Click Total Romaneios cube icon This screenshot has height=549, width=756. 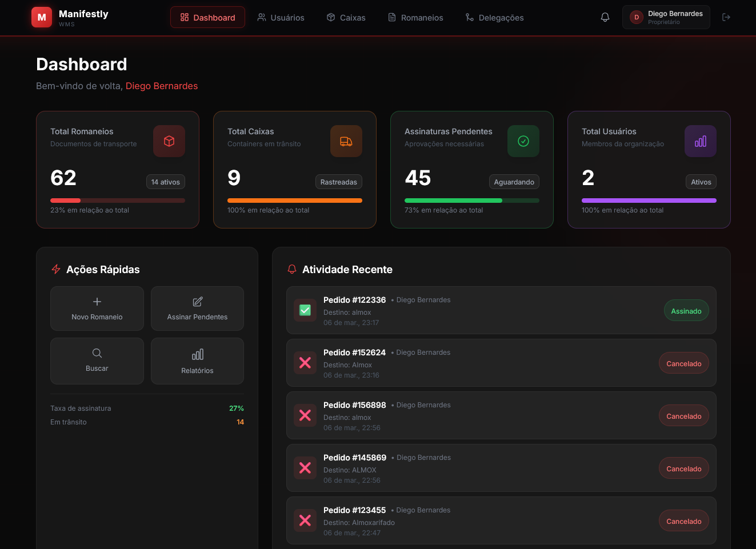[x=169, y=141]
